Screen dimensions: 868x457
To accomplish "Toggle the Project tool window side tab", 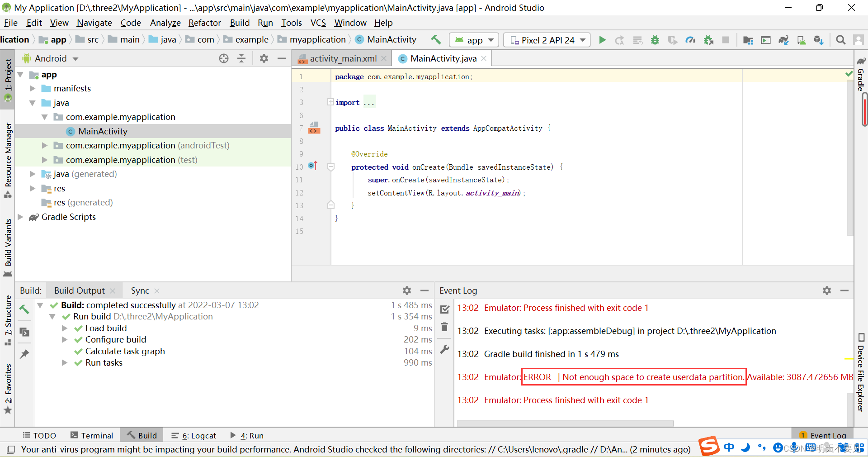I will [x=8, y=79].
